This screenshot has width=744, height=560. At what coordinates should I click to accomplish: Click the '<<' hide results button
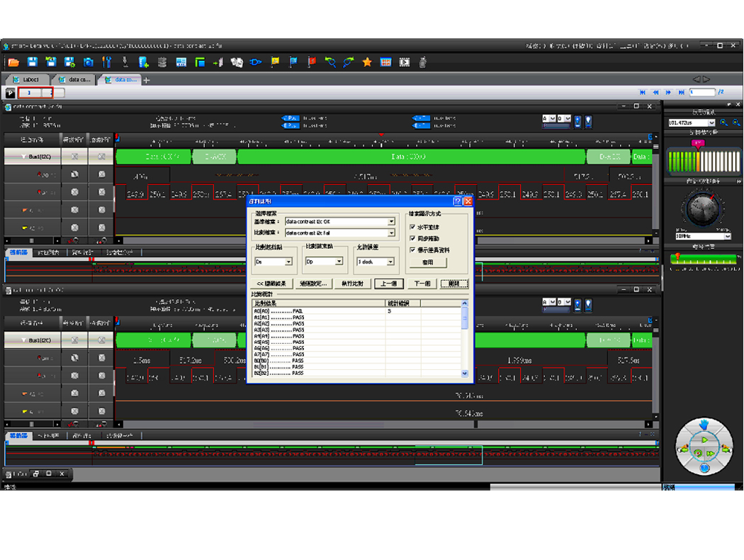coord(271,284)
